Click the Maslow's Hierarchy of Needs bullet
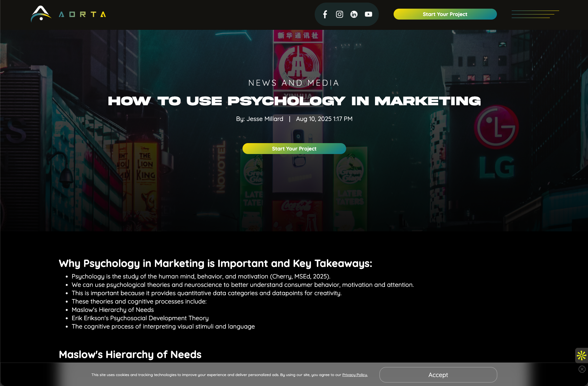The width and height of the screenshot is (588, 386). click(113, 310)
